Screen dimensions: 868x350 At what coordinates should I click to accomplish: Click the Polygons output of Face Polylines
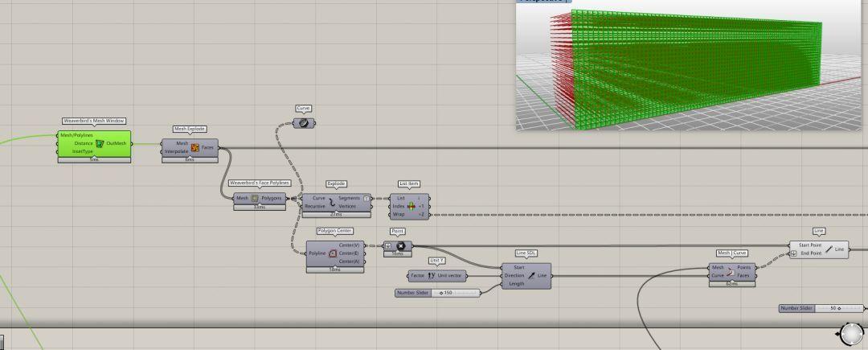pyautogui.click(x=272, y=198)
